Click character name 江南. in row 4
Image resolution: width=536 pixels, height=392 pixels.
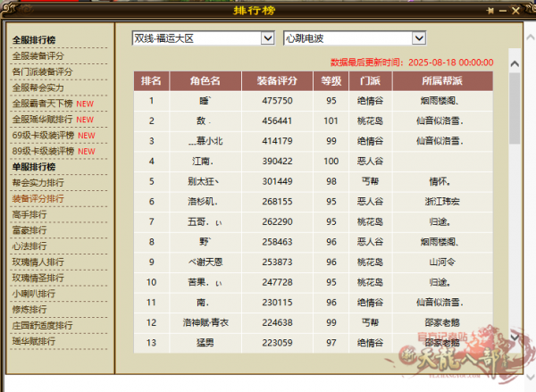click(203, 162)
